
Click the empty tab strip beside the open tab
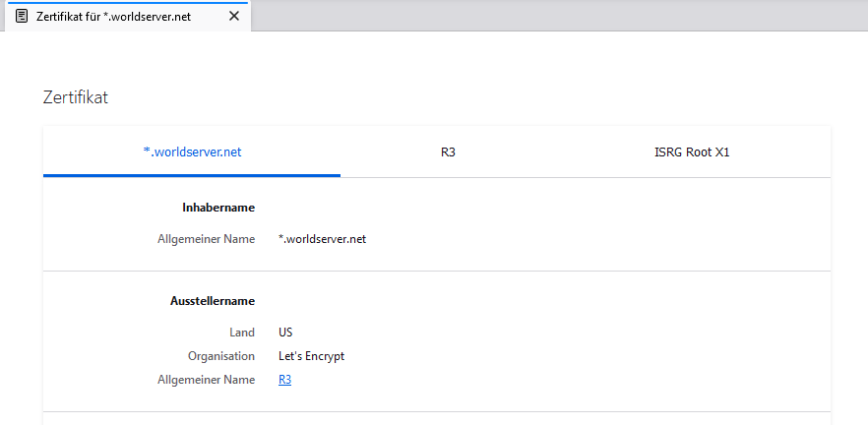click(551, 16)
